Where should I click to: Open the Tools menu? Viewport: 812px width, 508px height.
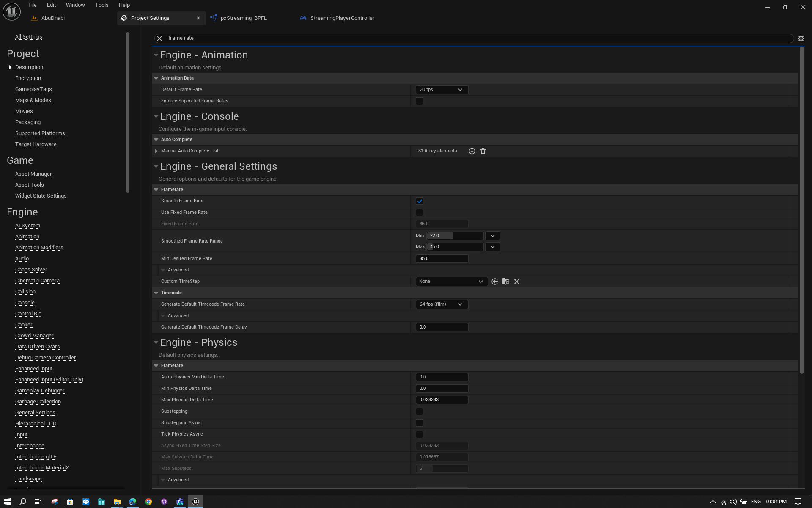click(102, 5)
